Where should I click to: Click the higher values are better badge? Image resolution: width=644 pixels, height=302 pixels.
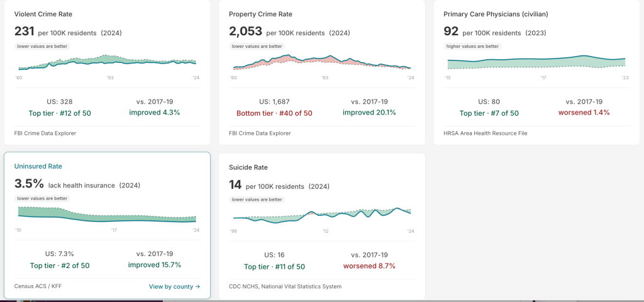click(x=472, y=47)
